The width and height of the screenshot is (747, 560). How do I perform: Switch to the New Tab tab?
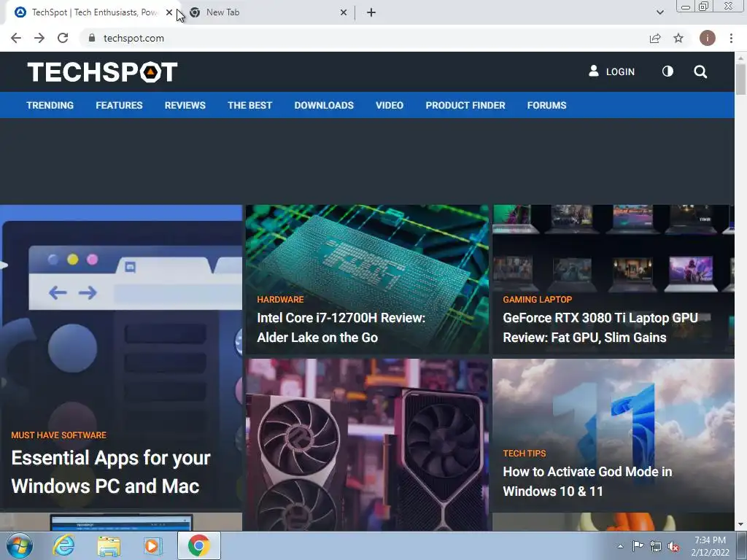(267, 13)
